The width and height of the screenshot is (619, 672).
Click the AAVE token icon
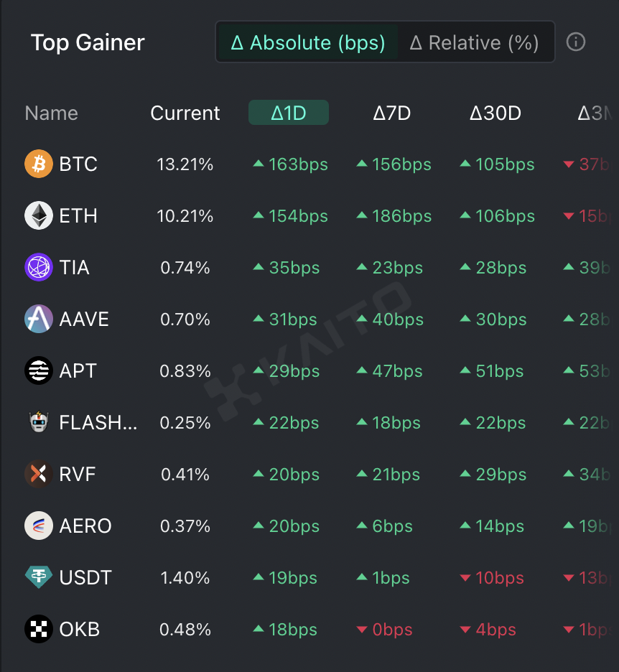point(39,319)
